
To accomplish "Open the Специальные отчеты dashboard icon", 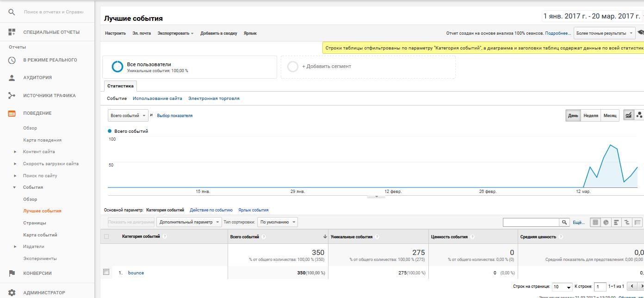I will 12,32.
